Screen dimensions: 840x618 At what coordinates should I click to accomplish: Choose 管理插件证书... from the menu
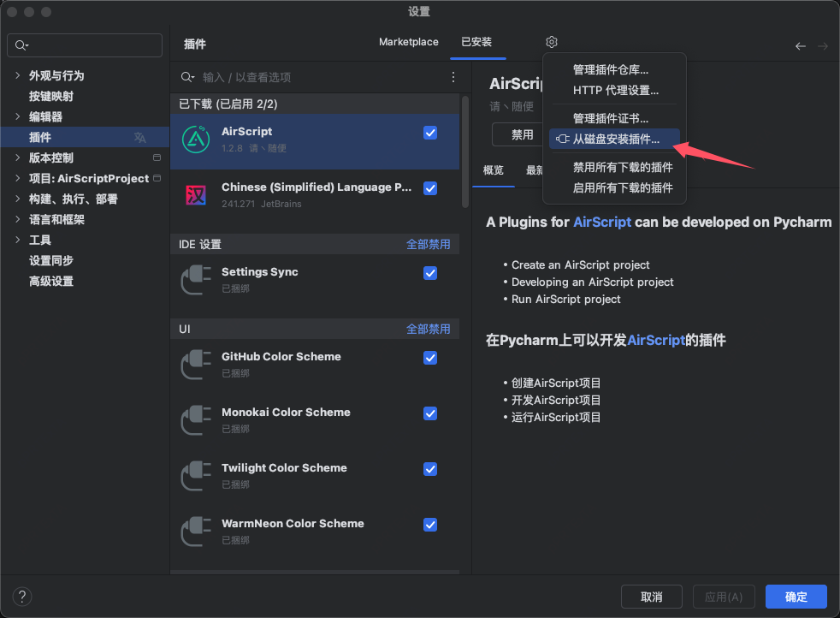(x=614, y=118)
